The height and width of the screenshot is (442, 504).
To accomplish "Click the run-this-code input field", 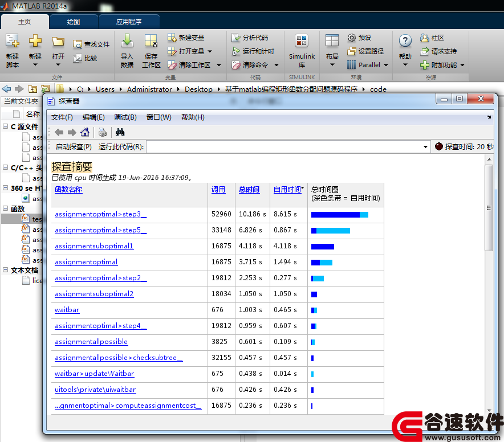I will pyautogui.click(x=284, y=147).
